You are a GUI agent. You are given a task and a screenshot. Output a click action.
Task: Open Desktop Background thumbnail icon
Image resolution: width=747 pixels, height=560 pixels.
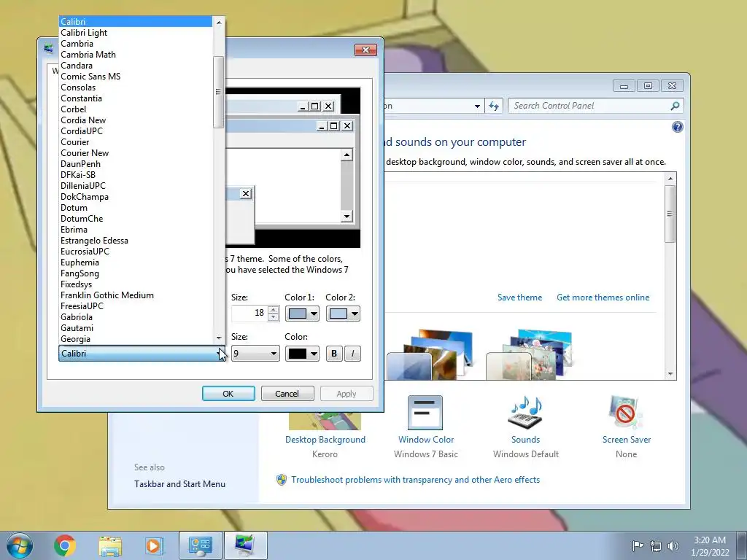(325, 421)
